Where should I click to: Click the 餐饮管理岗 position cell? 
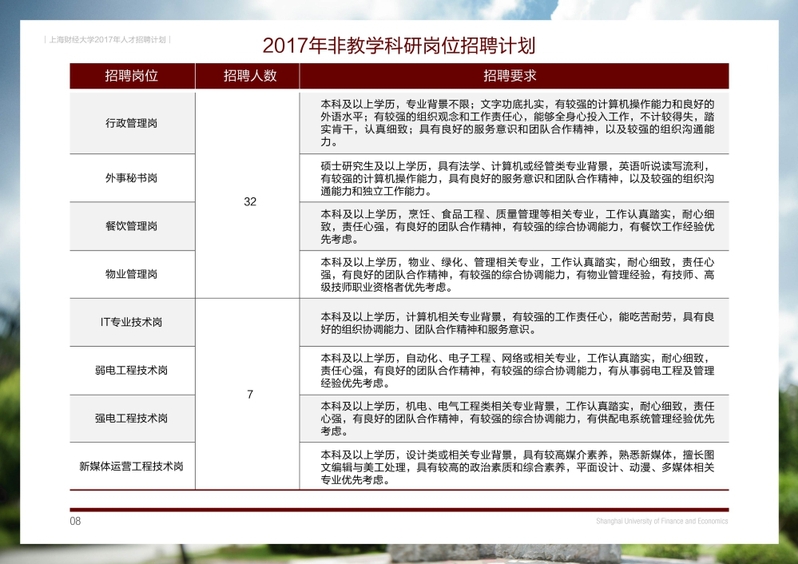coord(131,226)
